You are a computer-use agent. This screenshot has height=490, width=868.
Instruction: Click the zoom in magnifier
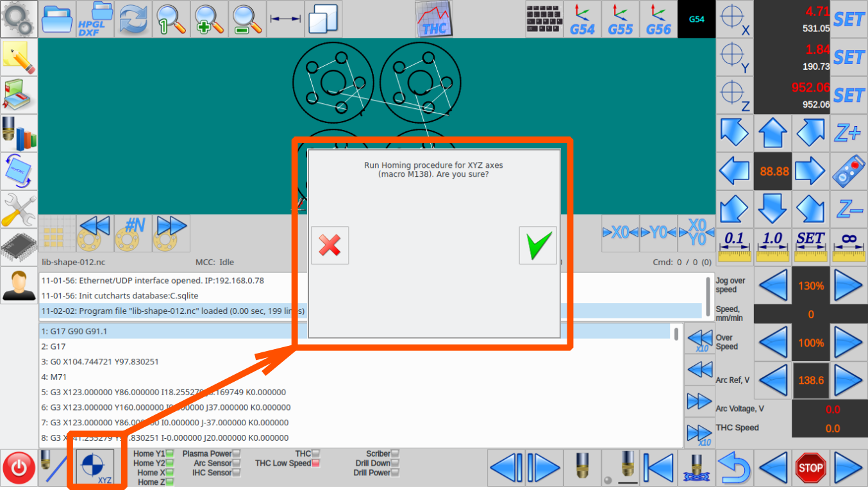210,19
